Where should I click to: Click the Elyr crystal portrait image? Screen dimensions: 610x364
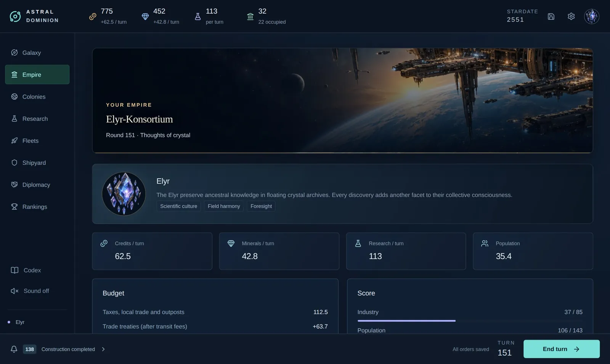click(x=124, y=194)
